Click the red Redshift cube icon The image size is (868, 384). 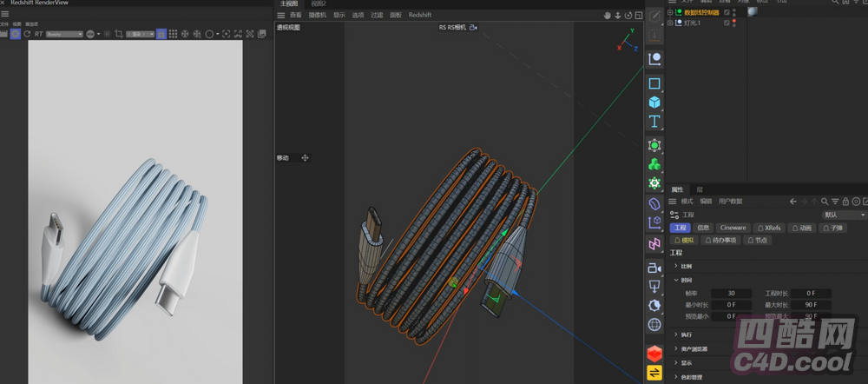[x=654, y=353]
